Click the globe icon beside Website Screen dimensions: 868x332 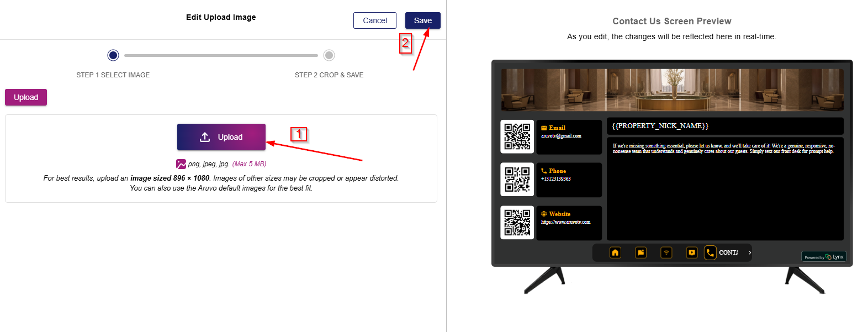pos(544,214)
